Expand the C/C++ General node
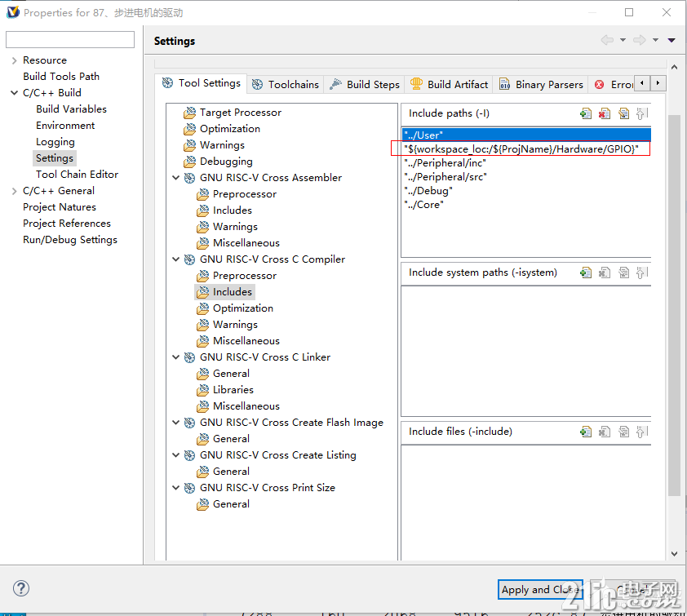687x616 pixels. (x=14, y=191)
